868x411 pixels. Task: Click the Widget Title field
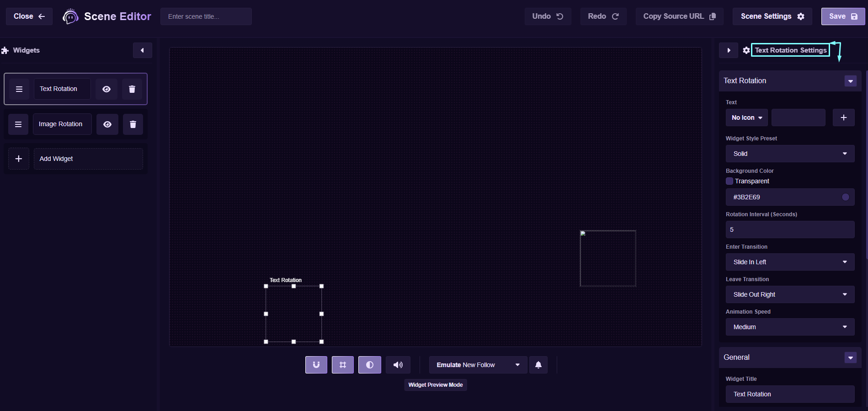(x=790, y=394)
